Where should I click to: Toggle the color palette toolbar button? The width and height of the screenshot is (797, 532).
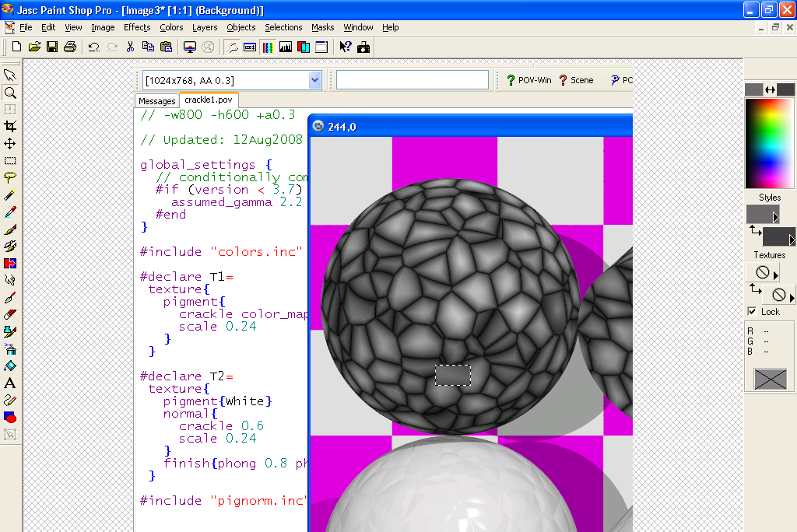(x=268, y=47)
